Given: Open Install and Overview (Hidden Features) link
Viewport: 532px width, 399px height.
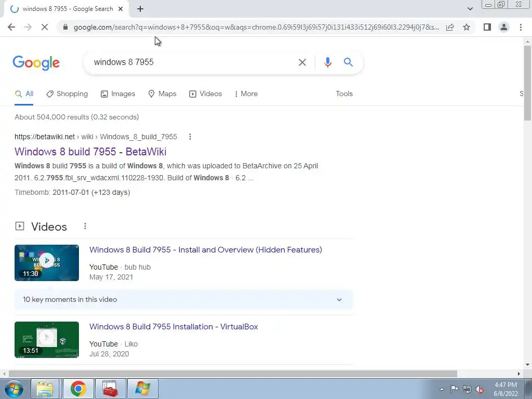Looking at the screenshot, I should [206, 250].
